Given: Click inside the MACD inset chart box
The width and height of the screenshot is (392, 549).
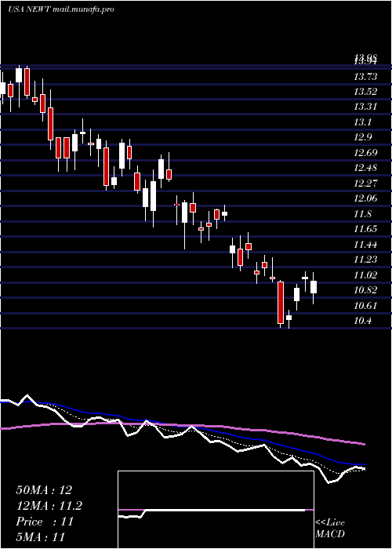Looking at the screenshot, I should click(x=216, y=510).
